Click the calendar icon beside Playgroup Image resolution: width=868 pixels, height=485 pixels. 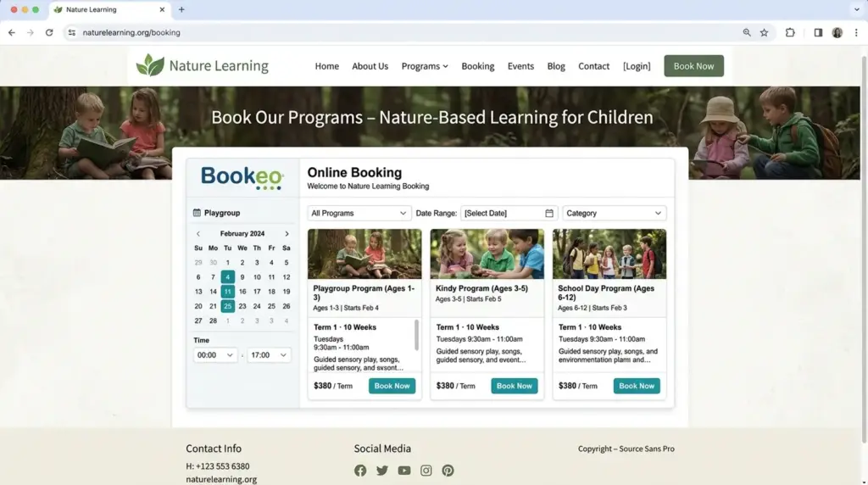197,213
